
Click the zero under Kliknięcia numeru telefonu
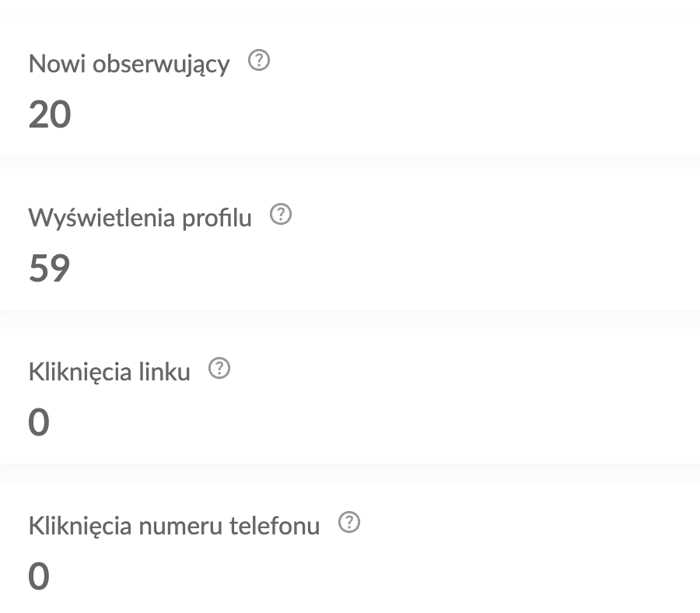39,576
